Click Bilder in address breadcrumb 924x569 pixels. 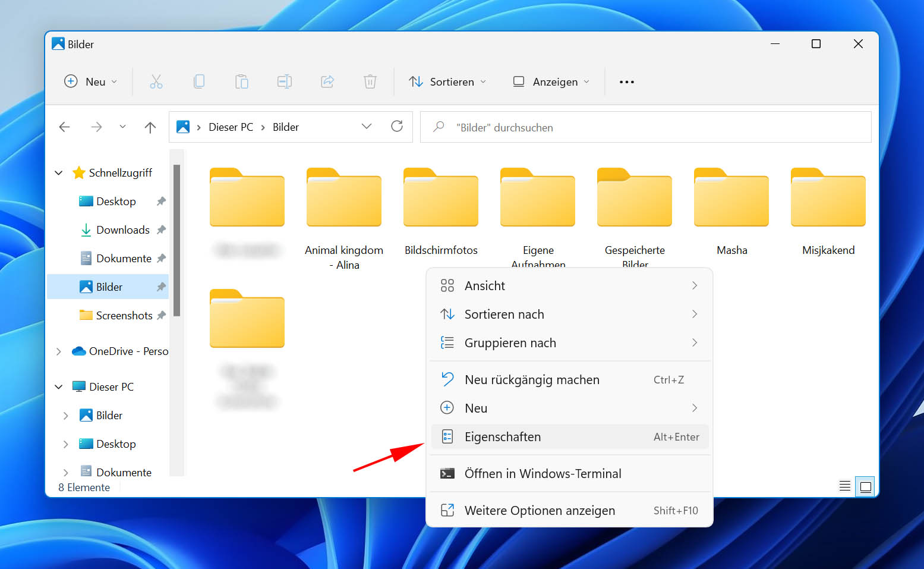pos(286,127)
